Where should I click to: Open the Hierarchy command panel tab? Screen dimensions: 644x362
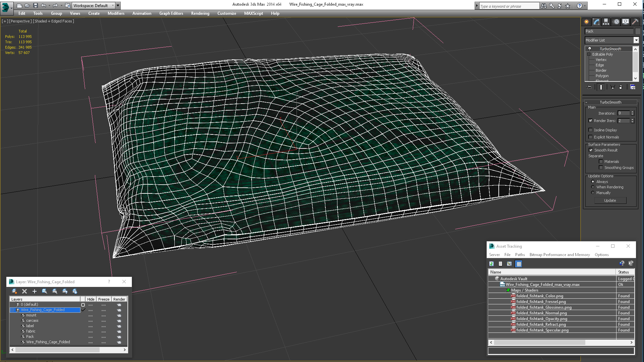pos(606,22)
